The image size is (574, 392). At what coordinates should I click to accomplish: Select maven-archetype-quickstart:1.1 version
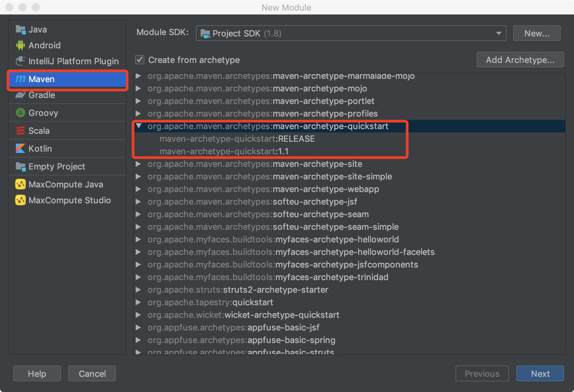click(224, 151)
